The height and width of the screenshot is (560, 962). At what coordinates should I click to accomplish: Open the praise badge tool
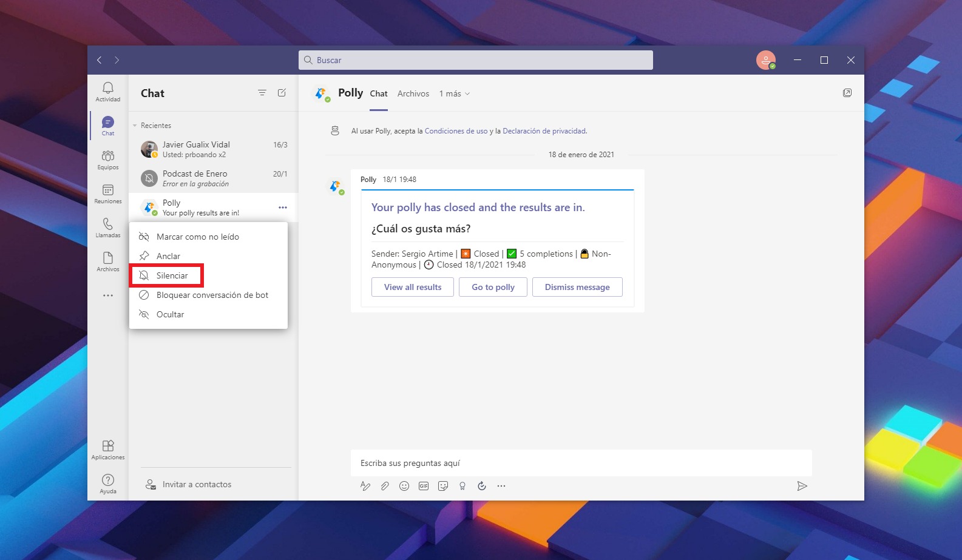coord(462,486)
